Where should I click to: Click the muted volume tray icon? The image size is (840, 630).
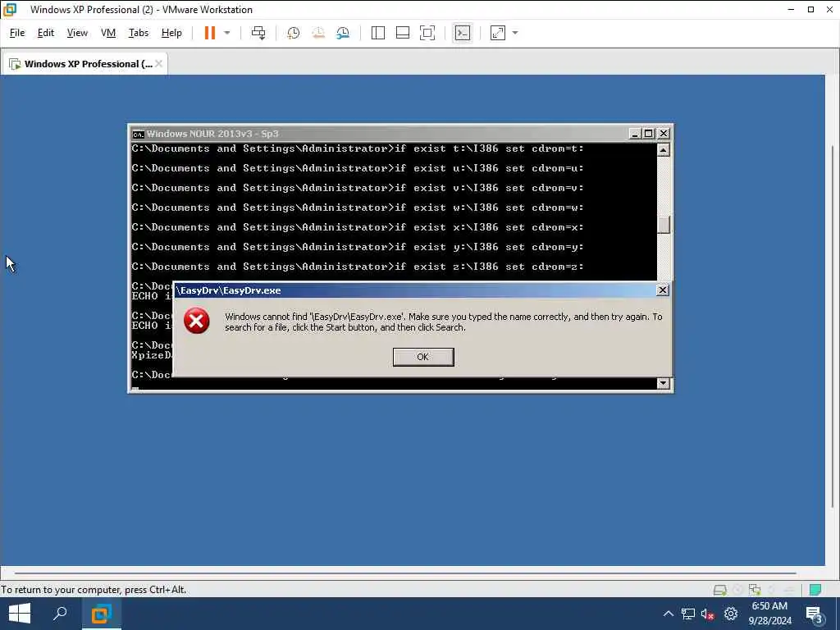point(708,614)
